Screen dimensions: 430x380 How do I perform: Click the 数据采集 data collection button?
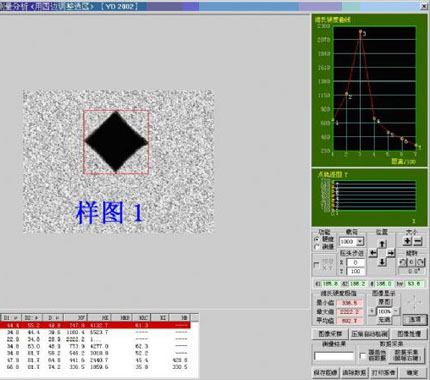408,355
